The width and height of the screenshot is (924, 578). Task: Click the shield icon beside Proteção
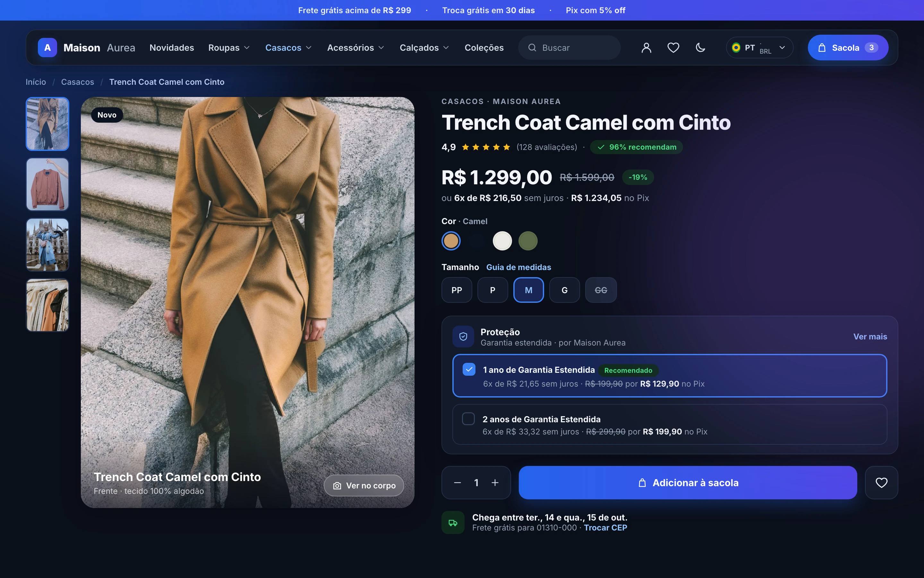tap(463, 337)
